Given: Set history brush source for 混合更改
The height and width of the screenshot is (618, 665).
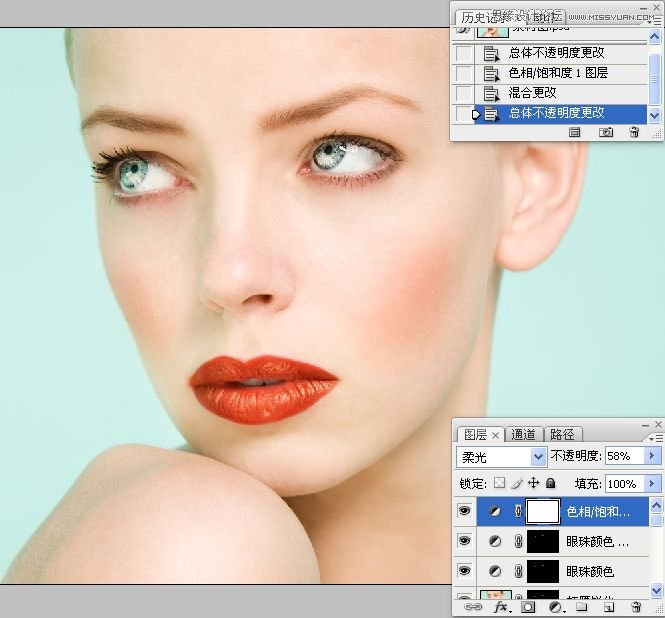Looking at the screenshot, I should 463,93.
